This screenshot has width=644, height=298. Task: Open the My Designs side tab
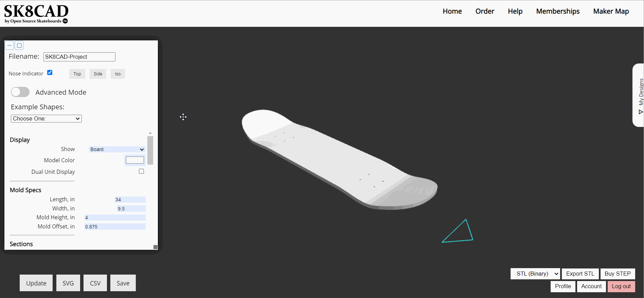coord(639,95)
